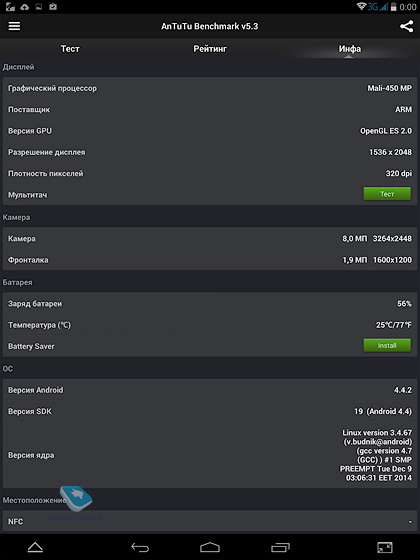Install Battery Saver with green Install button

tap(387, 345)
